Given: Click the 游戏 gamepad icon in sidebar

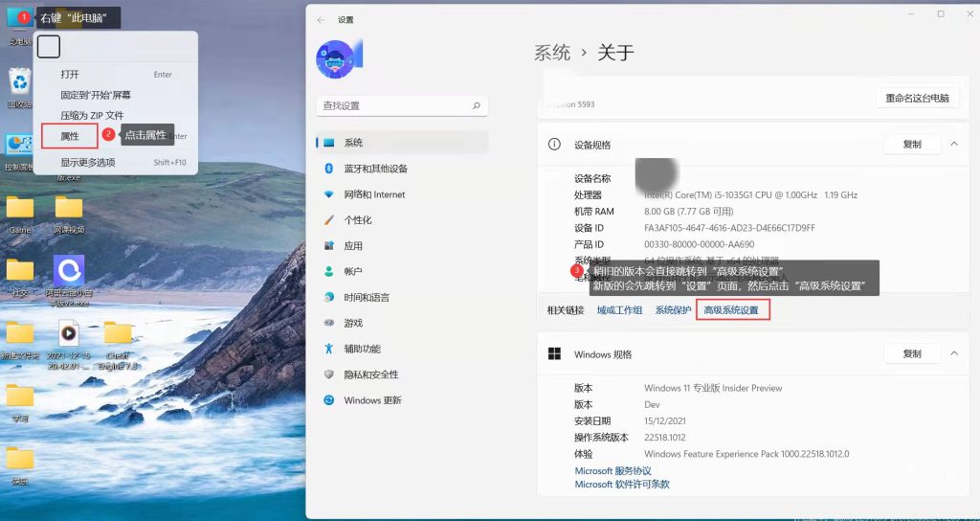Looking at the screenshot, I should pos(329,323).
